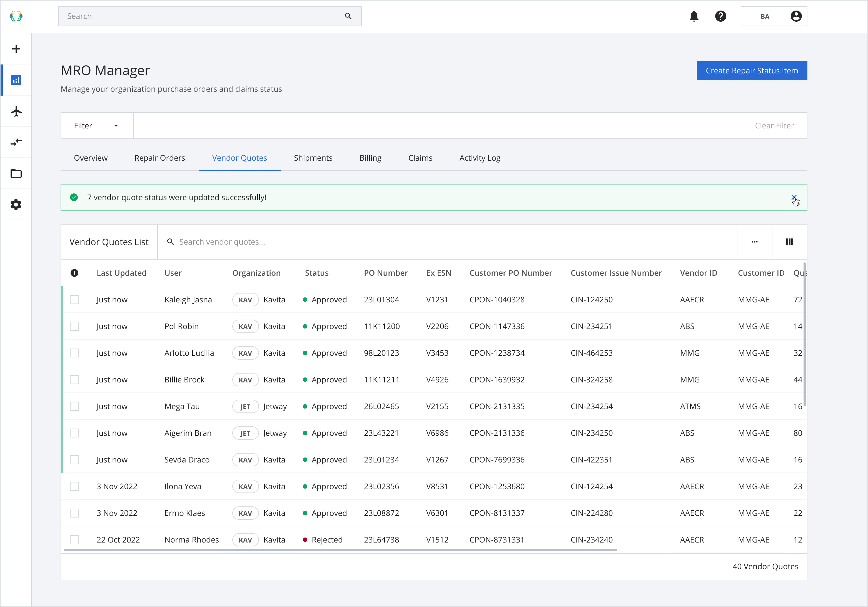Sort by Customer Issue Number header
The width and height of the screenshot is (868, 607).
tap(616, 273)
